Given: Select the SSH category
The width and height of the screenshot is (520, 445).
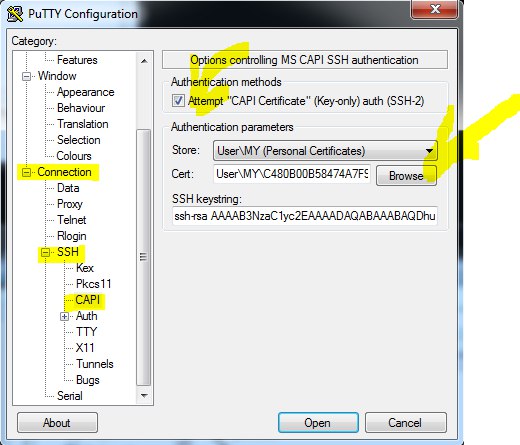Looking at the screenshot, I should tap(68, 252).
